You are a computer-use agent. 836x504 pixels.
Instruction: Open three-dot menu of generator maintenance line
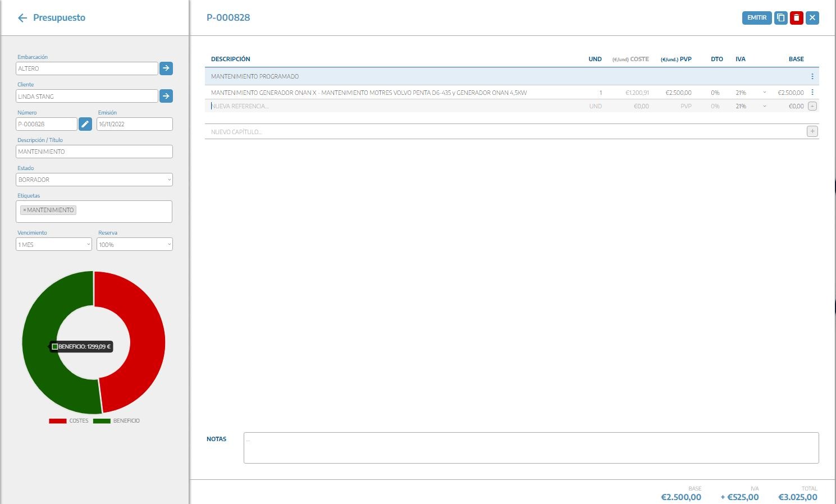812,93
